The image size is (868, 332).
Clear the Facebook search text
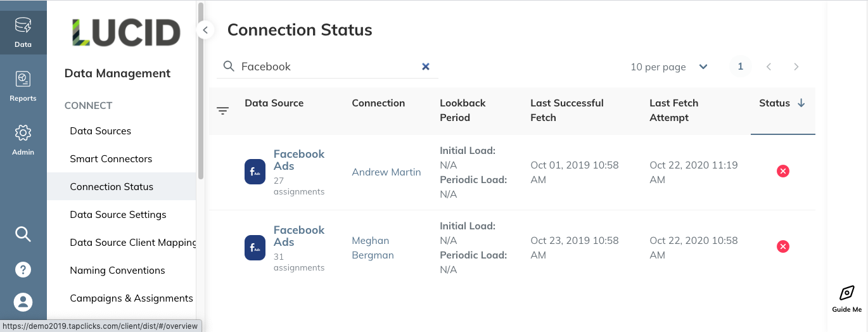tap(426, 67)
